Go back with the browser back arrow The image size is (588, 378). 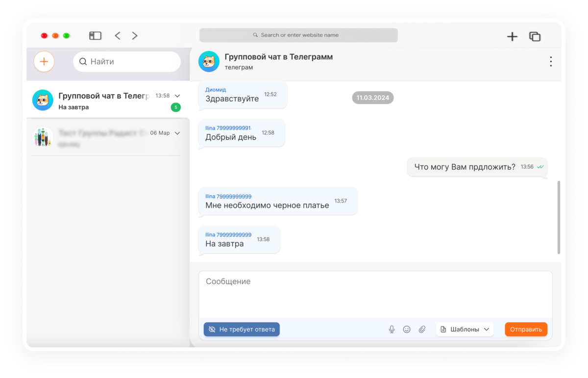(118, 36)
